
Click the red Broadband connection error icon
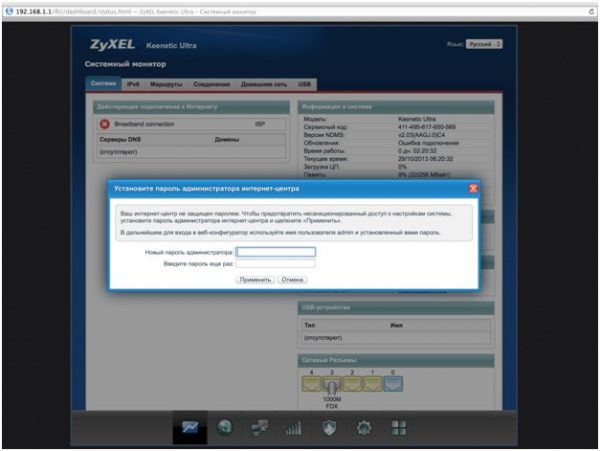(104, 124)
